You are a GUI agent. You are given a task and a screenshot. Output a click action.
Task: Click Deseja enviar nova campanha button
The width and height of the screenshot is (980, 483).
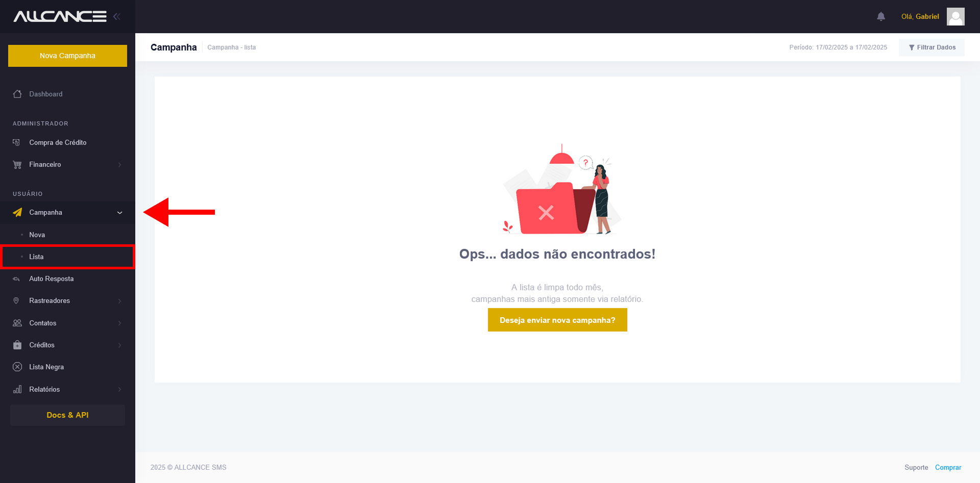pos(557,320)
